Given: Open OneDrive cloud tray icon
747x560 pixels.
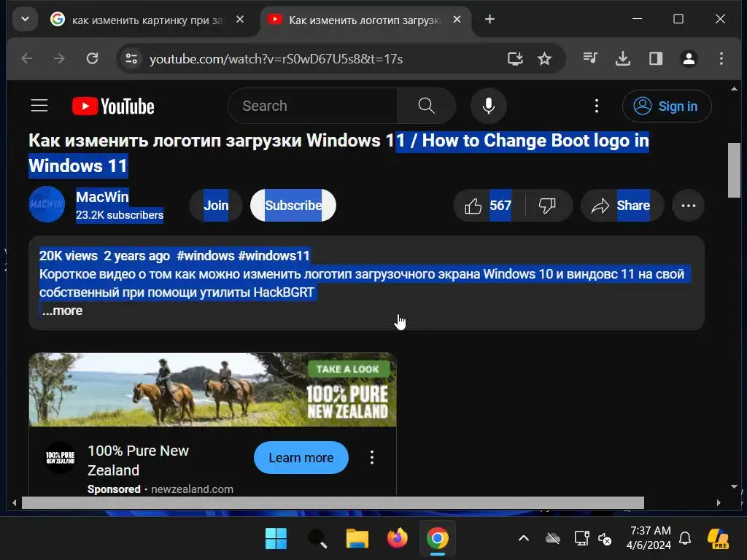Looking at the screenshot, I should pyautogui.click(x=553, y=539).
